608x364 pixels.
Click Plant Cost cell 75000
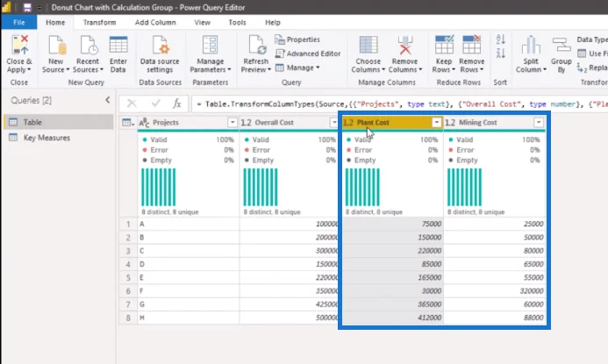tap(393, 224)
